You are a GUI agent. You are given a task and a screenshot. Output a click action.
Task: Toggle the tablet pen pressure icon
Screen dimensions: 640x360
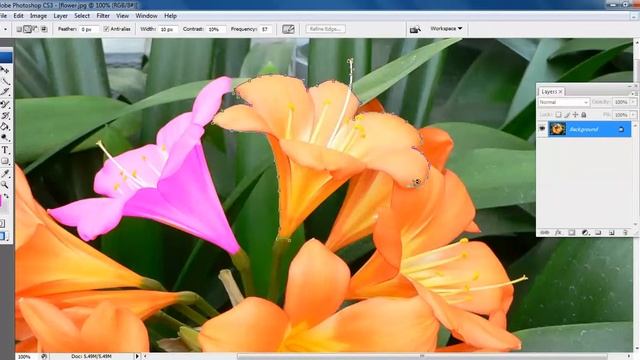288,29
